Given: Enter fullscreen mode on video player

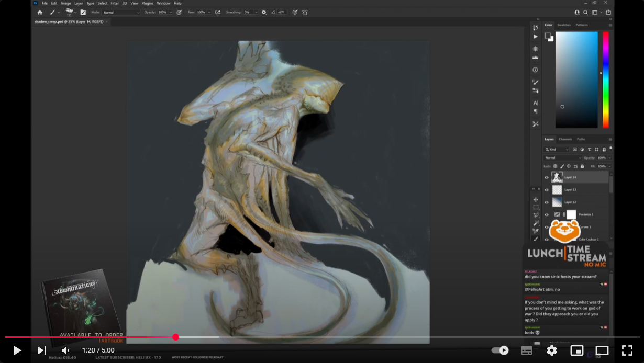Looking at the screenshot, I should click(x=627, y=350).
